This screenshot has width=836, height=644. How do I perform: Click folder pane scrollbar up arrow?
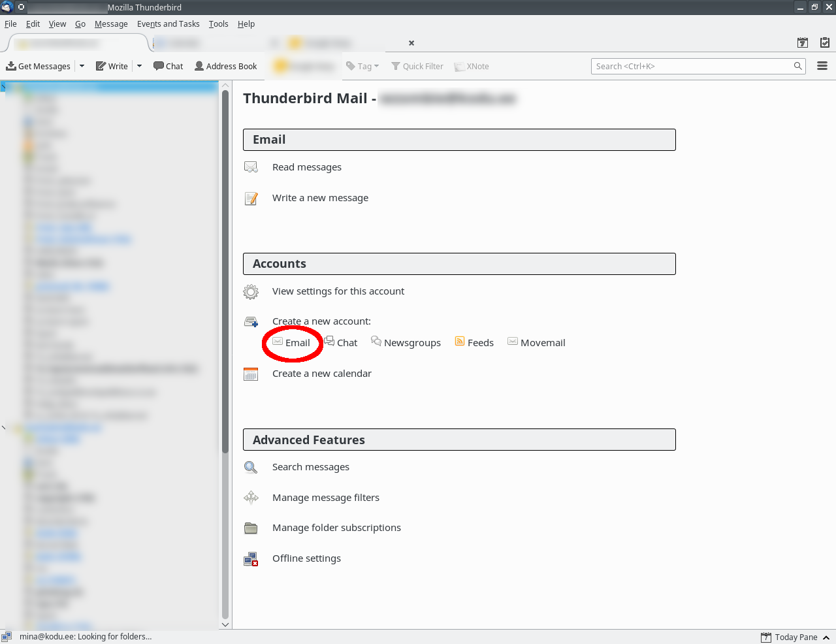(225, 86)
